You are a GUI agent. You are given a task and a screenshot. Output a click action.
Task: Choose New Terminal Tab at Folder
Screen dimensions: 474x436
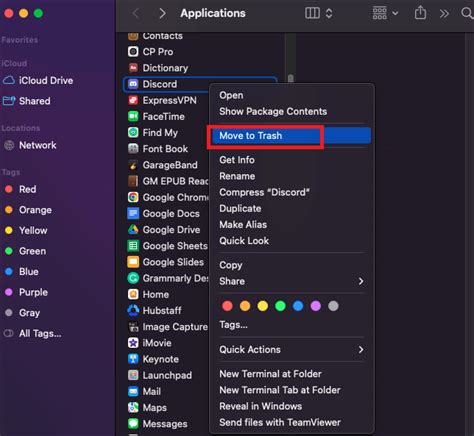(280, 390)
